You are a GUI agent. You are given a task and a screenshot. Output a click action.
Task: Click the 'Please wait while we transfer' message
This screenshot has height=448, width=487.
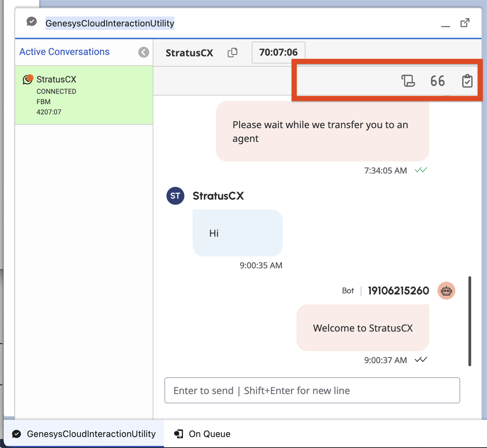coord(323,131)
